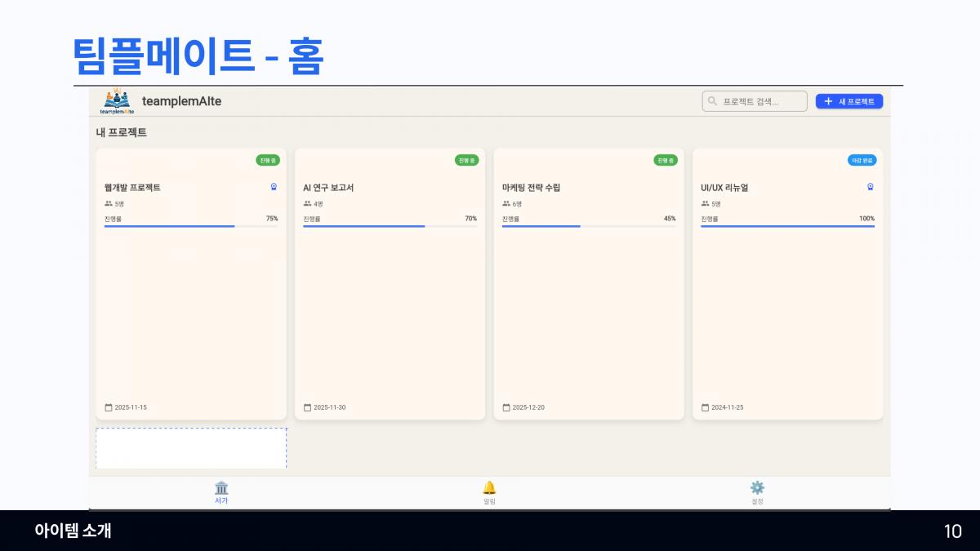The image size is (980, 551).
Task: Click the calendar icon beside 2025-12-20
Action: tap(506, 407)
